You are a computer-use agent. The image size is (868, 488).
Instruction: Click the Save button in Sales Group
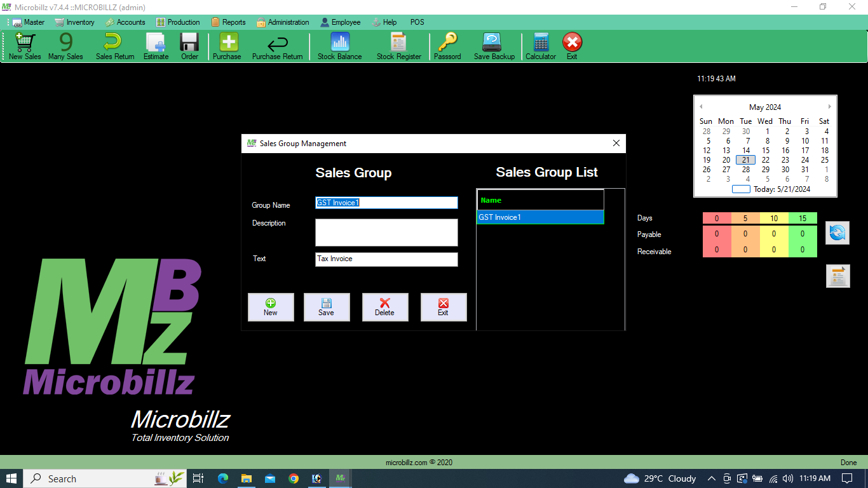326,307
